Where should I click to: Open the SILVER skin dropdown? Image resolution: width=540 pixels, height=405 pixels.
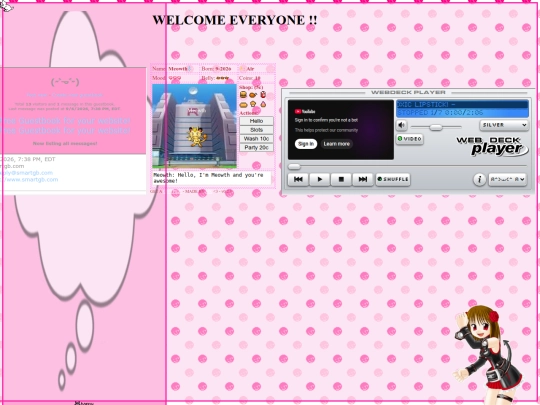(504, 125)
